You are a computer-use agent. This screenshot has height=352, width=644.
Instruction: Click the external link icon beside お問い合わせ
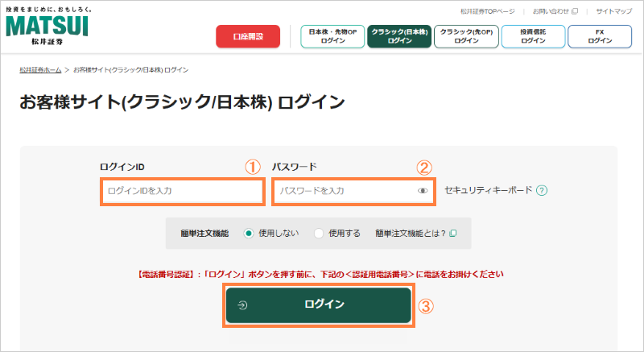pos(574,12)
